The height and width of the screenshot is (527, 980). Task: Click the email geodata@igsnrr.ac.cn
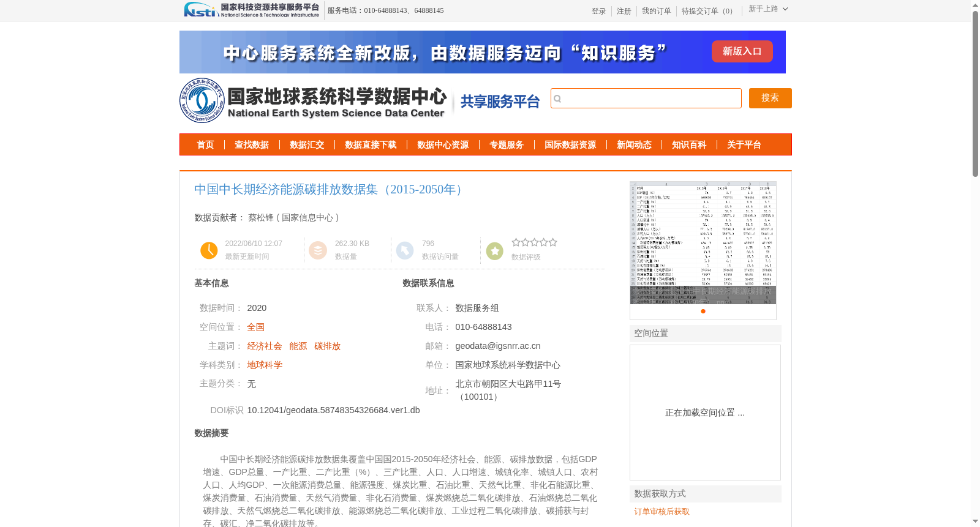pos(498,346)
